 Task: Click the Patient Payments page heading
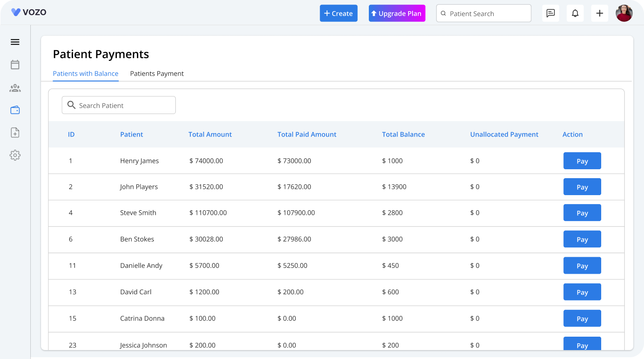(x=101, y=54)
